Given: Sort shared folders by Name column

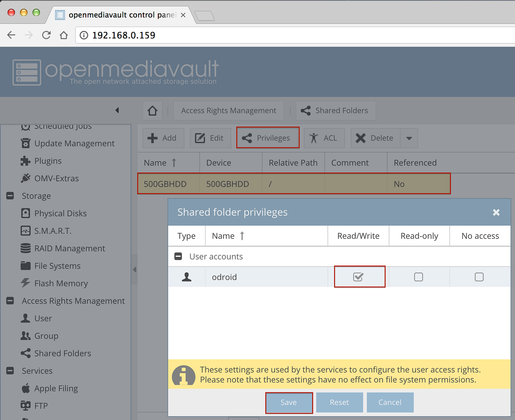Looking at the screenshot, I should [168, 163].
